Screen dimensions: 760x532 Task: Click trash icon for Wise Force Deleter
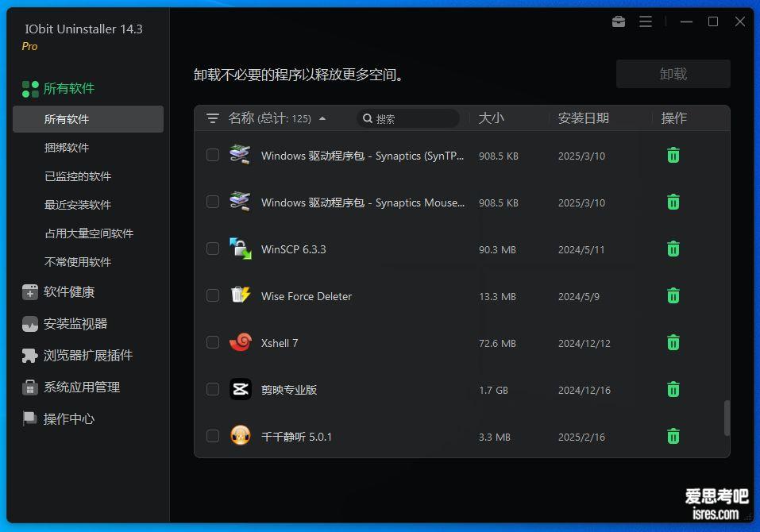point(673,295)
